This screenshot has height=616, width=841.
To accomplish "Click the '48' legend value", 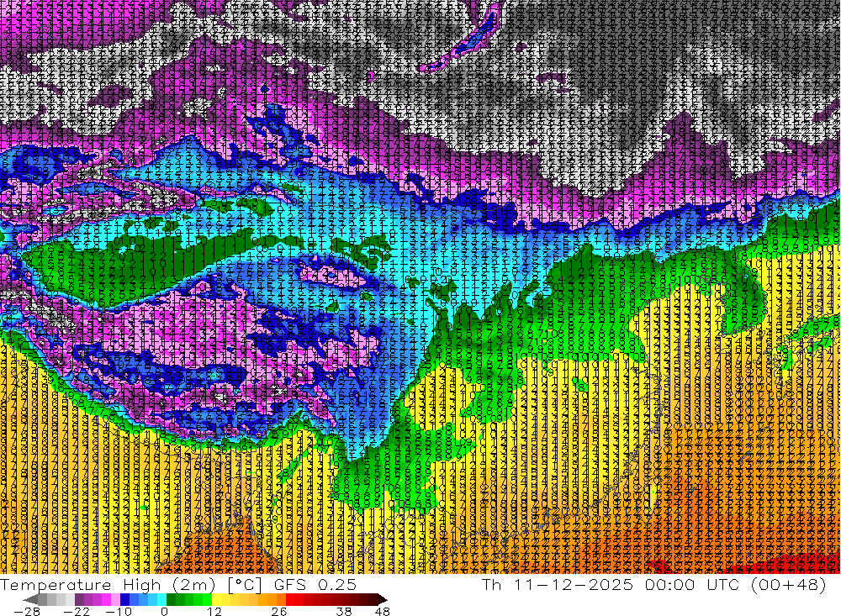I will point(383,611).
